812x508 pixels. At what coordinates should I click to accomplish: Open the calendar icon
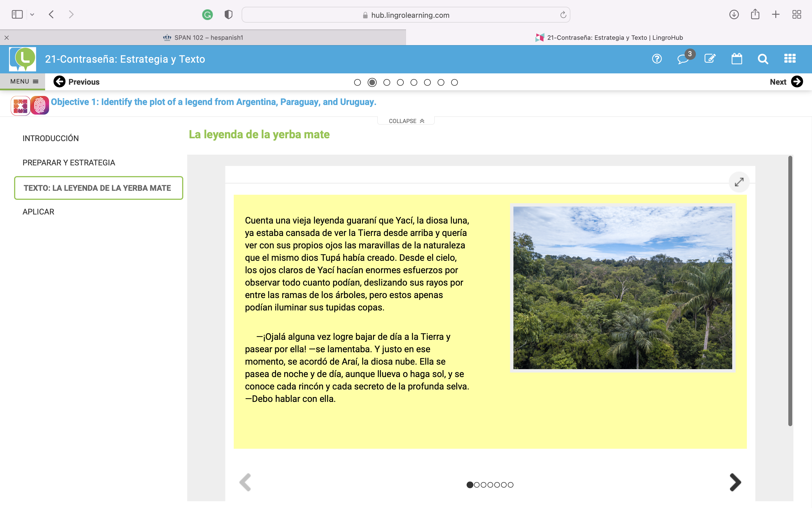736,59
